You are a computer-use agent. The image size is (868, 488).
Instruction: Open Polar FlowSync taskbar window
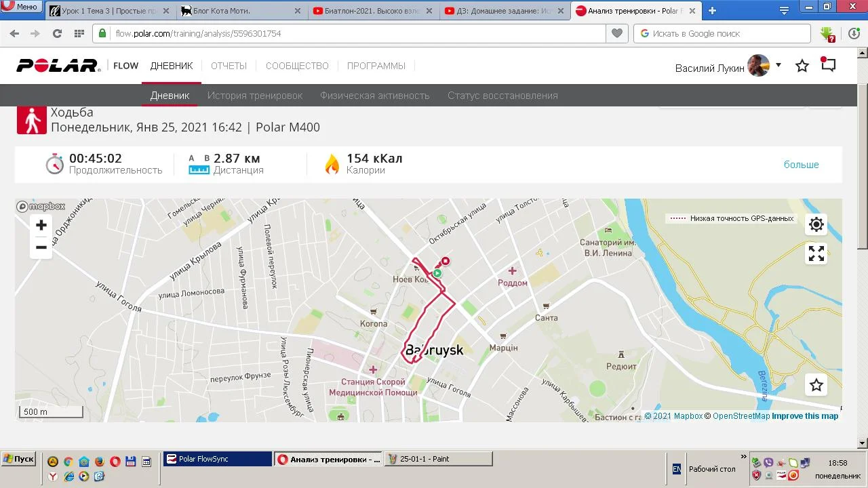(218, 459)
